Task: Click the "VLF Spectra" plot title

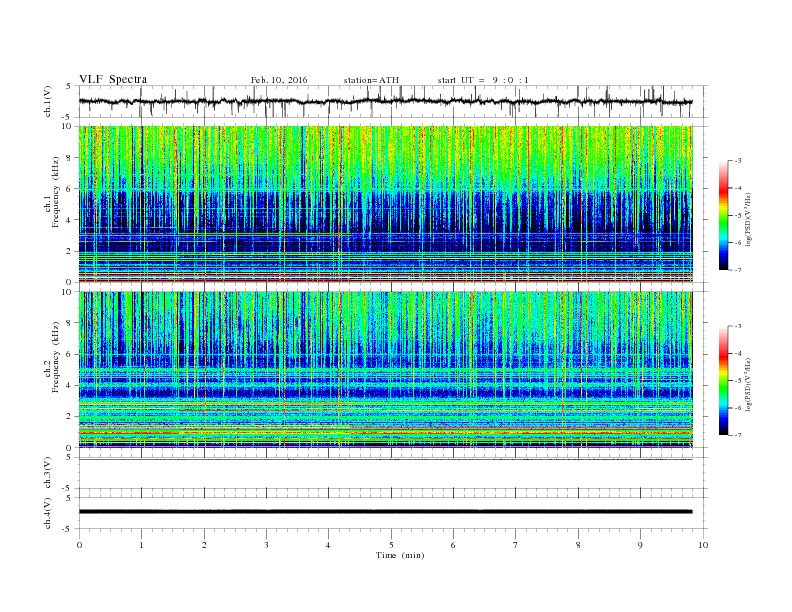Action: click(113, 79)
